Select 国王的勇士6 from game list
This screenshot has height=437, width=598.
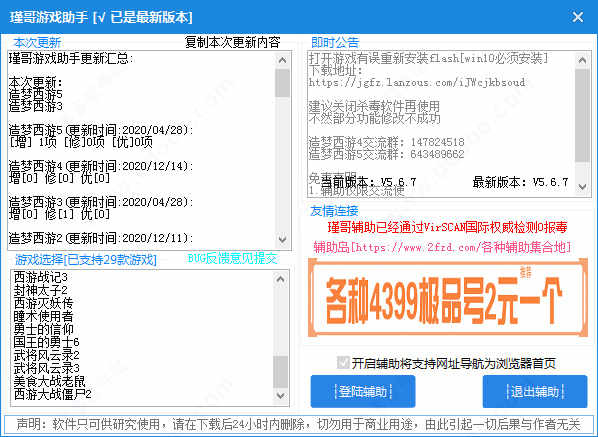tap(46, 342)
